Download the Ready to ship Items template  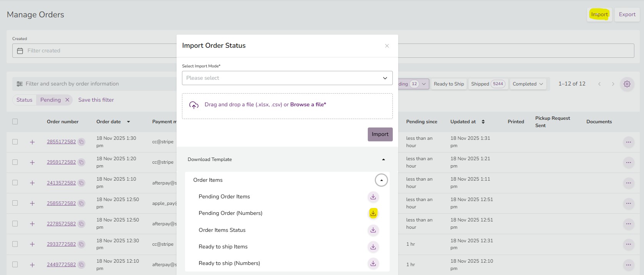(373, 247)
